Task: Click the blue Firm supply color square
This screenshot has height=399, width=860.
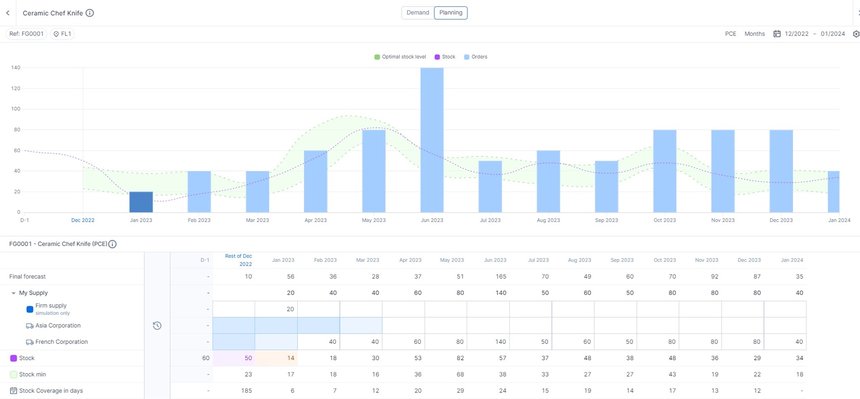Action: tap(30, 309)
